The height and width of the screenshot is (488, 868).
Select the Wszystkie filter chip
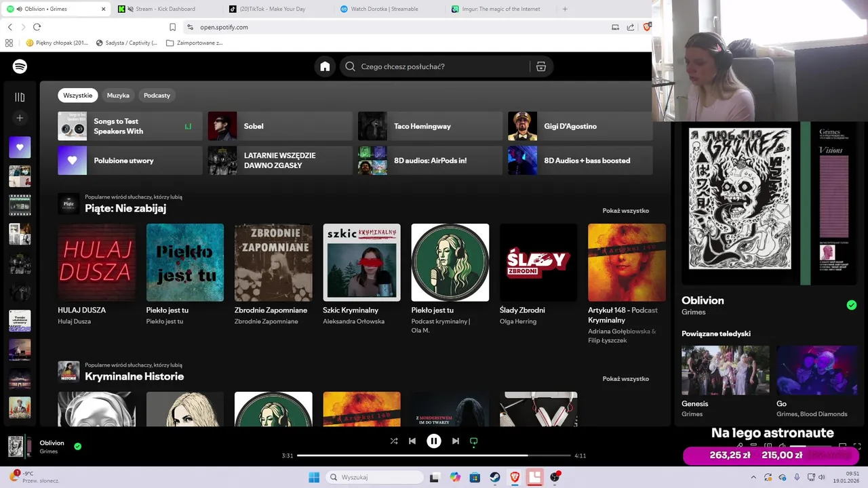[x=78, y=96]
